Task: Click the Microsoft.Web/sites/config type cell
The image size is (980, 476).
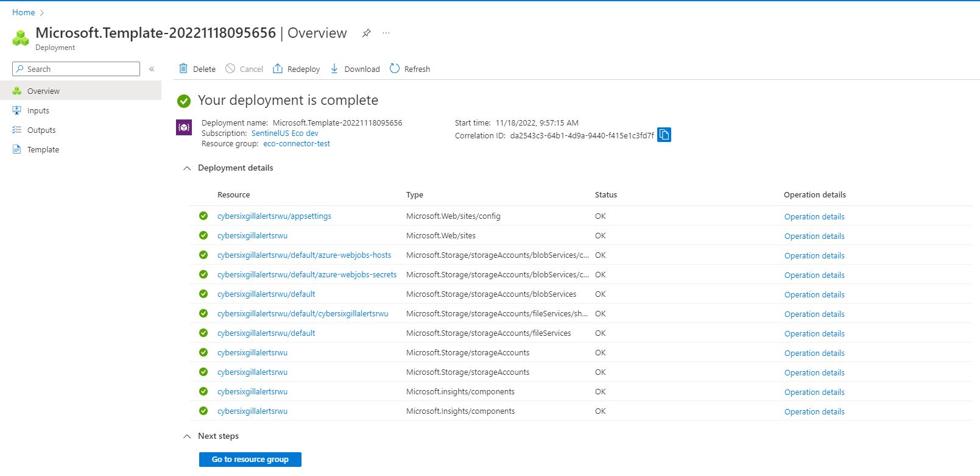Action: coord(453,216)
